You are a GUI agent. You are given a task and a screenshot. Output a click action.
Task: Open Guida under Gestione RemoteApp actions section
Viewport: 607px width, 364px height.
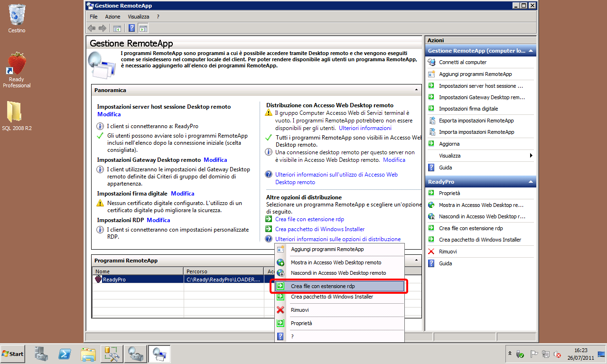pos(445,168)
